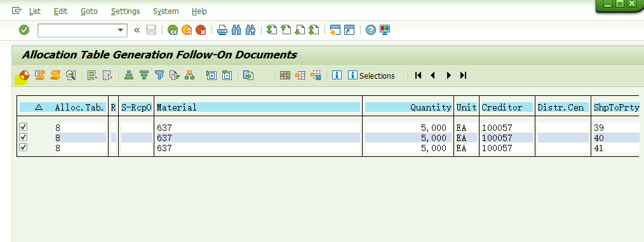Viewport: 644px width, 242px height.
Task: Open the Goto menu
Action: [89, 11]
